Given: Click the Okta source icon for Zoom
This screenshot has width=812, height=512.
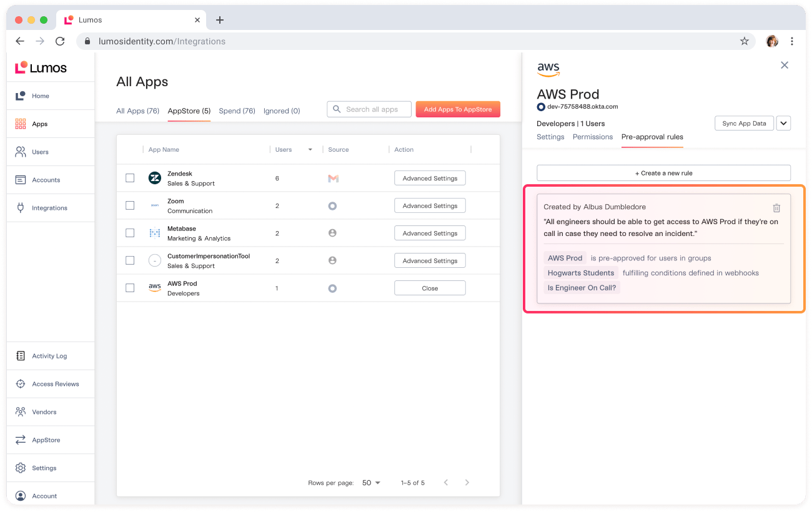Looking at the screenshot, I should click(332, 206).
